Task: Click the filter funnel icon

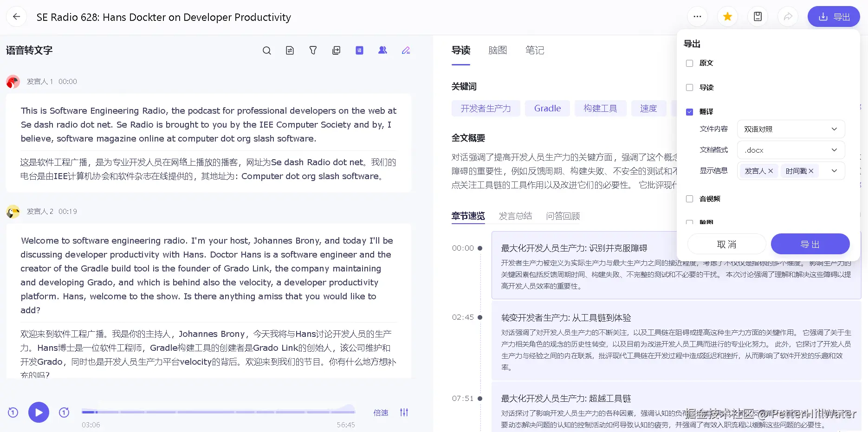Action: point(313,51)
